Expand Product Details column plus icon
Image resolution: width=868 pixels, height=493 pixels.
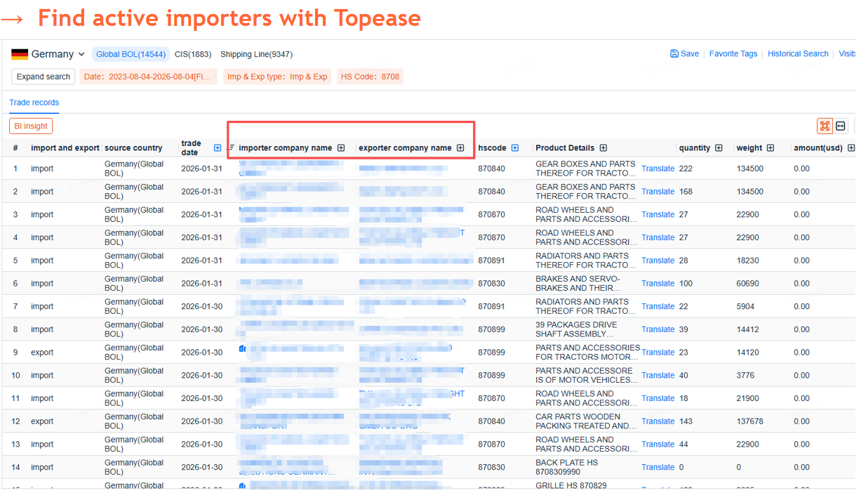[603, 147]
